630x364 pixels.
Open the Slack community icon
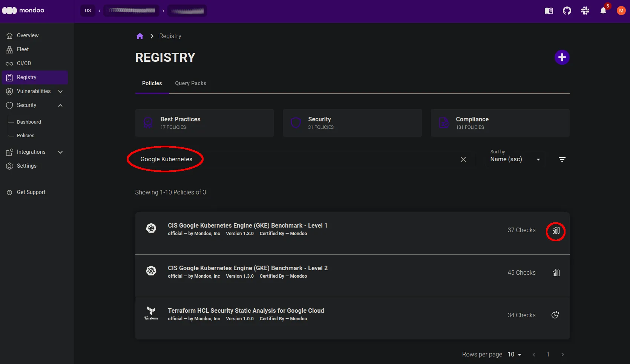click(x=585, y=11)
